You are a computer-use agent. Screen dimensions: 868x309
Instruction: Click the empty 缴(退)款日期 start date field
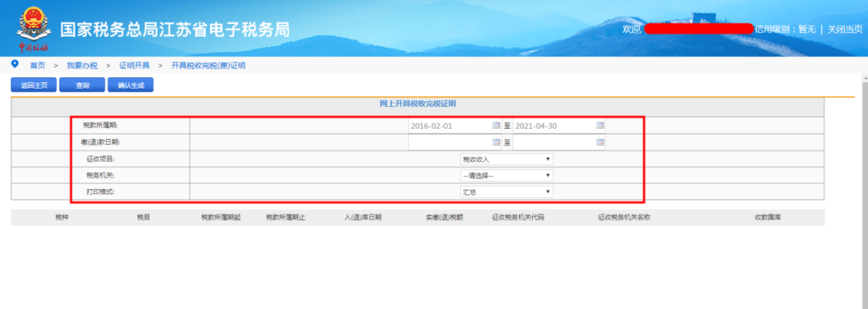pos(455,142)
